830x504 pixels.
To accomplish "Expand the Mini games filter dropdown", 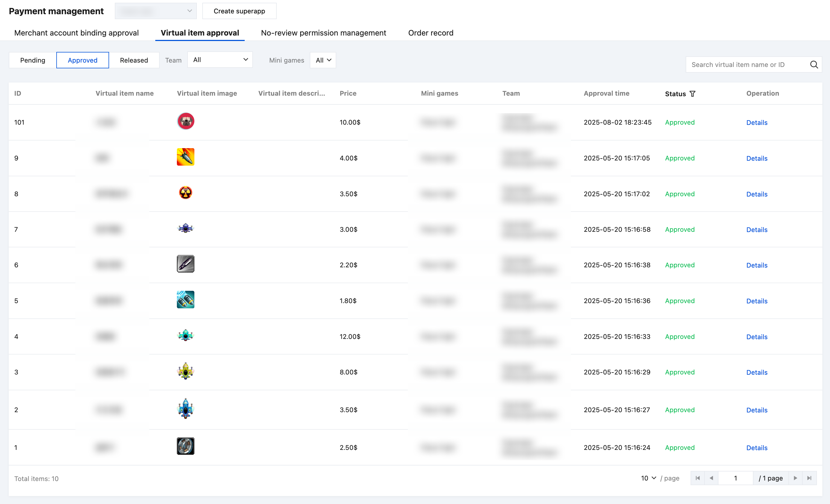I will click(x=323, y=60).
